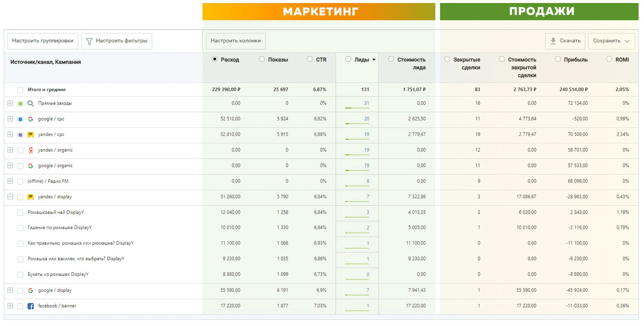Open the 8 leads link for Радио FM
This screenshot has width=644, height=326.
coord(368,181)
